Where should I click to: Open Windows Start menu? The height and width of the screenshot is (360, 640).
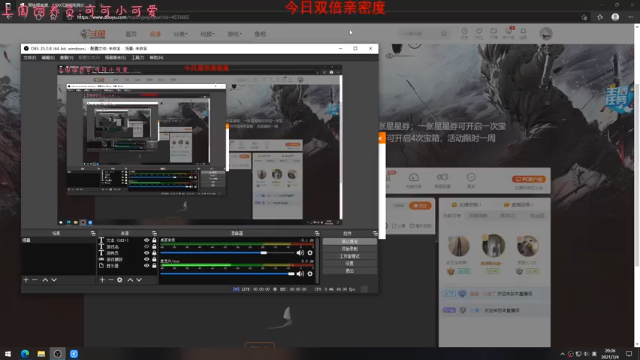[8, 353]
